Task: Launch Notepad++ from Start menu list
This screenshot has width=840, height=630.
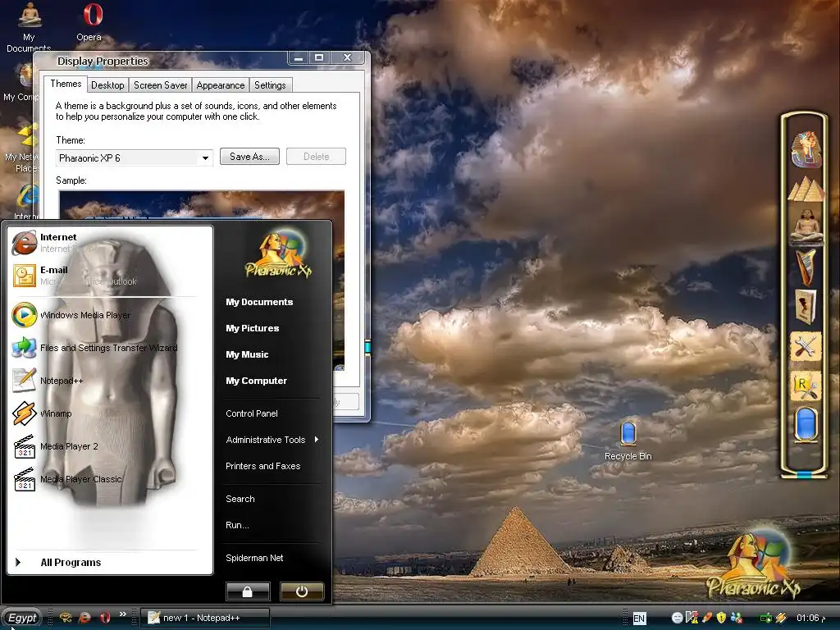Action: [110, 381]
